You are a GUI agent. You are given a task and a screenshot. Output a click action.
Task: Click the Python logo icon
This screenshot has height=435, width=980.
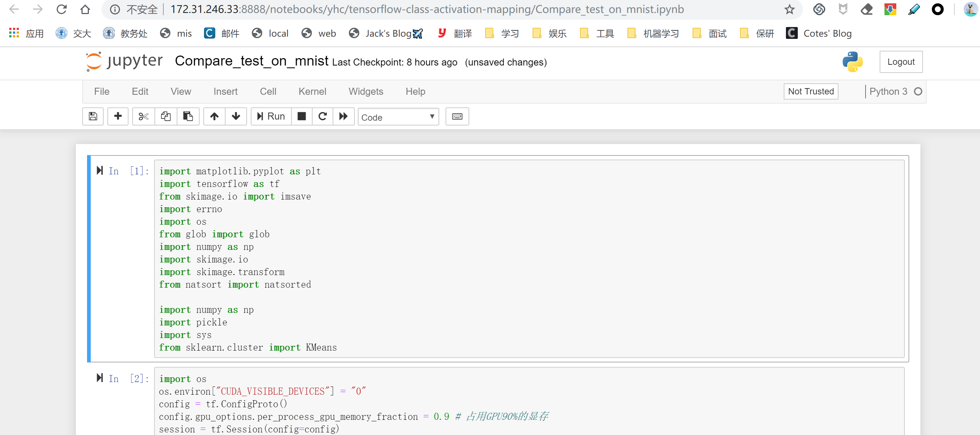(x=852, y=61)
